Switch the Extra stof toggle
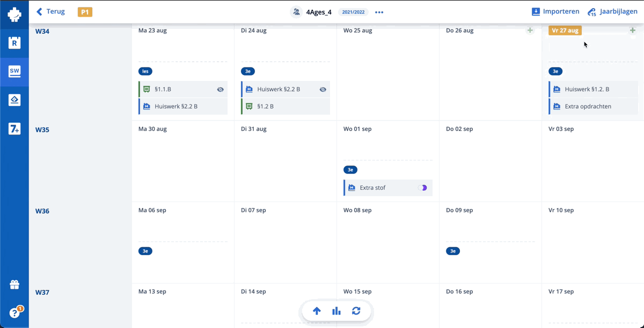The width and height of the screenshot is (644, 328). pos(422,188)
